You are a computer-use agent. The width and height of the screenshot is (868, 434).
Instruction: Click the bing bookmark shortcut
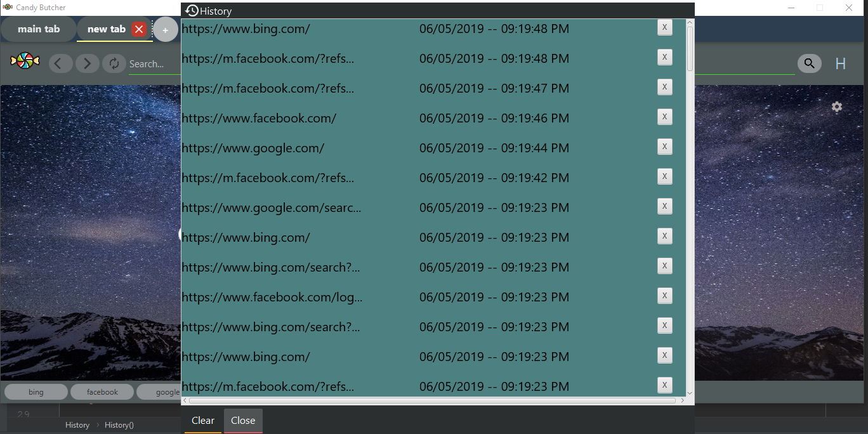click(x=36, y=392)
